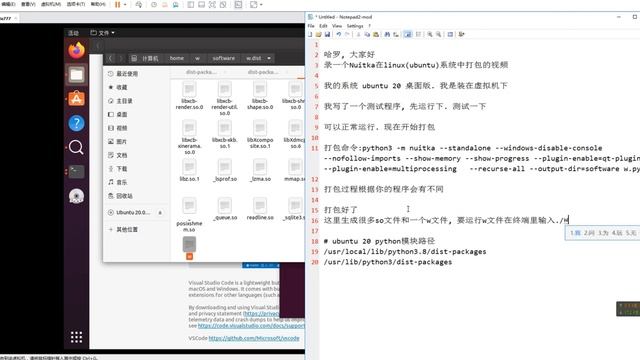
Task: Toggle word wrap icon in Notepad2 toolbar
Action: coord(407,35)
